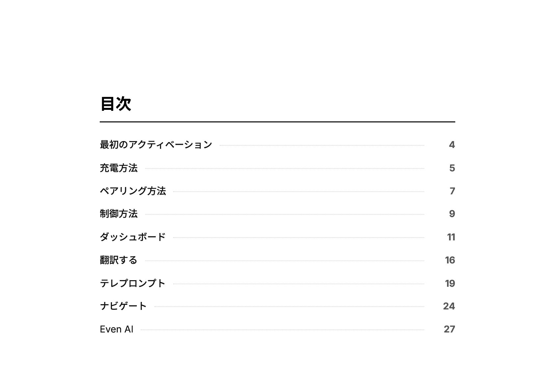Click page number 4 for activation
This screenshot has height=392, width=555.
[452, 145]
